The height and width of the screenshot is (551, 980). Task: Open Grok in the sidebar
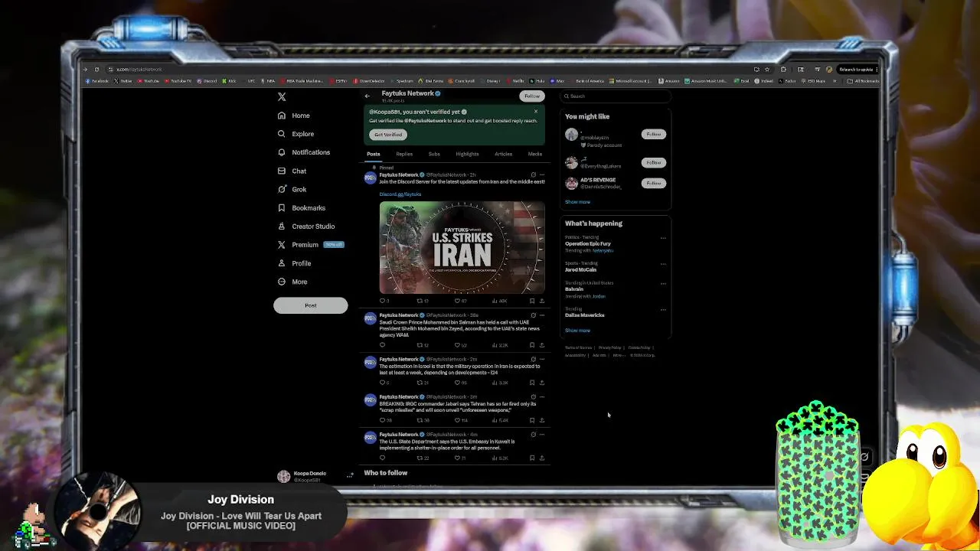[x=292, y=189]
